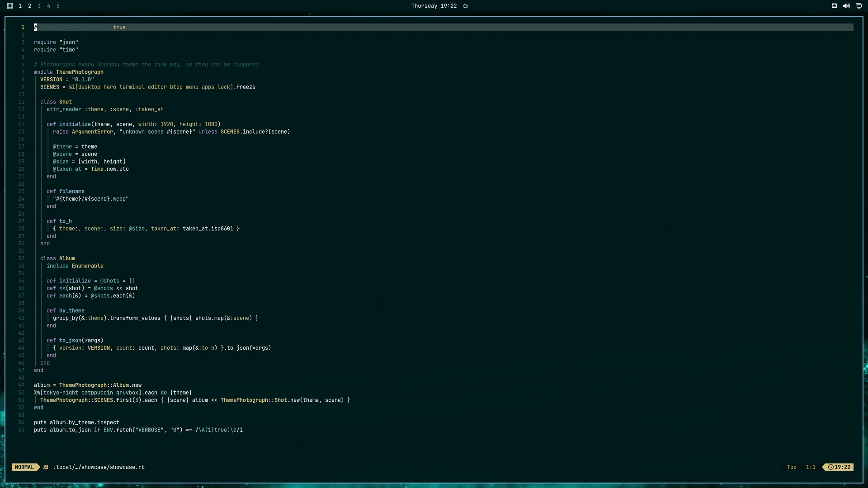Place cursor on 'def to_json(*args)' line
Screen dimensions: 868x488
click(x=75, y=341)
